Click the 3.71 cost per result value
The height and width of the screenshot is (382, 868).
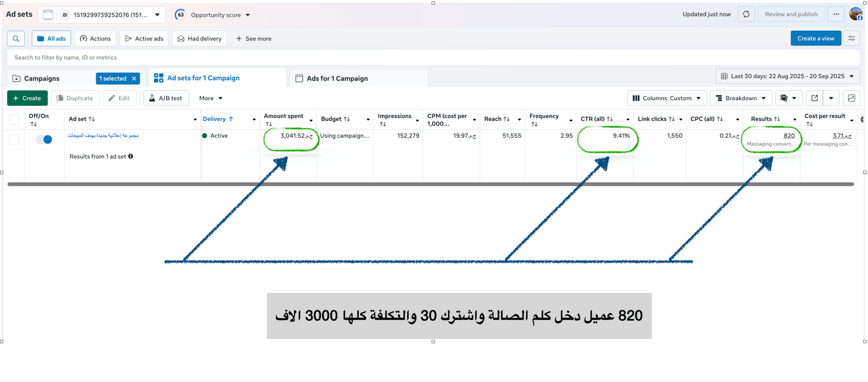842,135
